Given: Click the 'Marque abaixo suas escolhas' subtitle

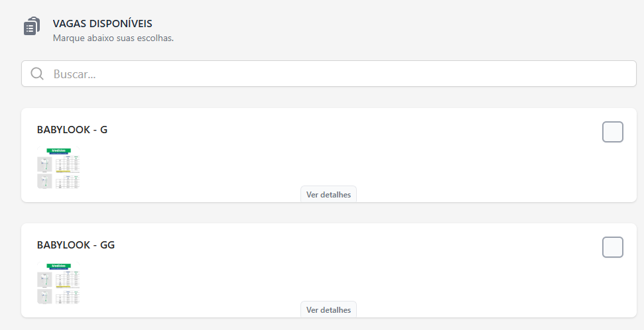Looking at the screenshot, I should pos(113,38).
